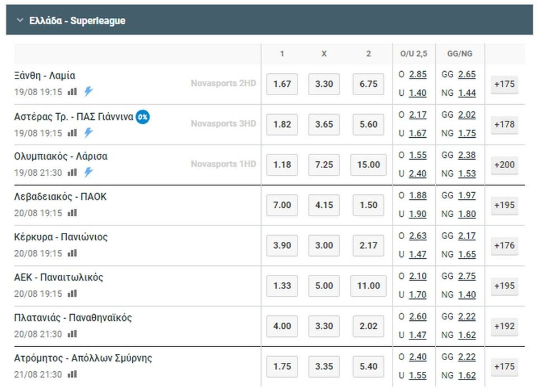This screenshot has width=540, height=392.
Task: View stats icon for Ατρόμητος - Απόλλων Σμύρνης
Action: pyautogui.click(x=72, y=374)
